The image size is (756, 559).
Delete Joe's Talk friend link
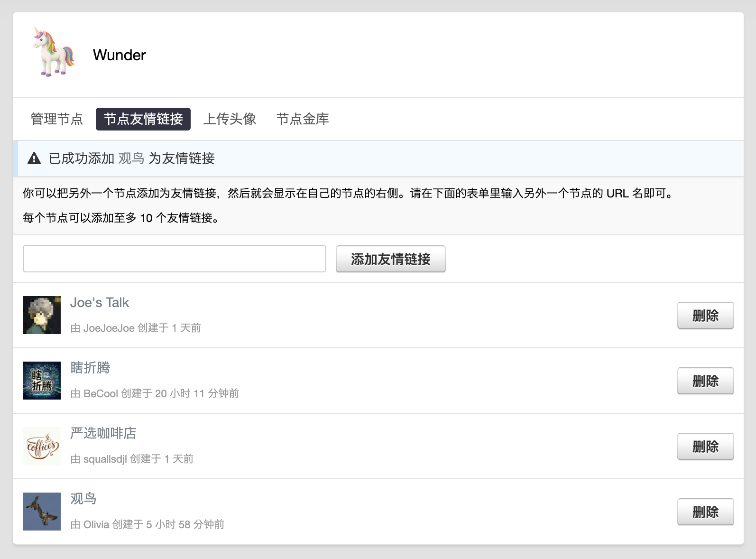[x=705, y=316]
